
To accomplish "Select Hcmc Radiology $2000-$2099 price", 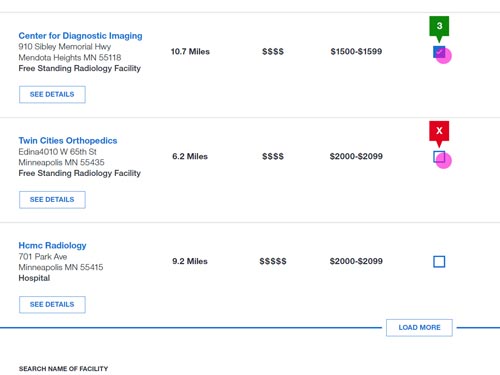I will [356, 261].
